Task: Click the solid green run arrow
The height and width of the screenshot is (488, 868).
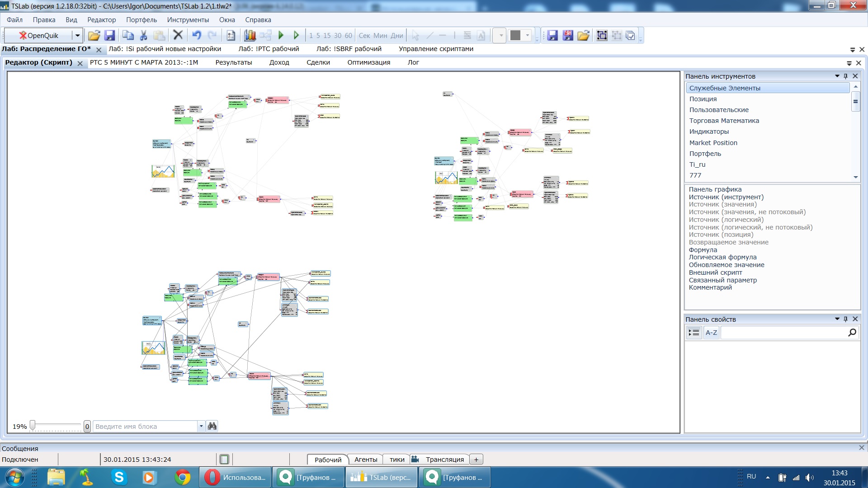Action: (281, 35)
